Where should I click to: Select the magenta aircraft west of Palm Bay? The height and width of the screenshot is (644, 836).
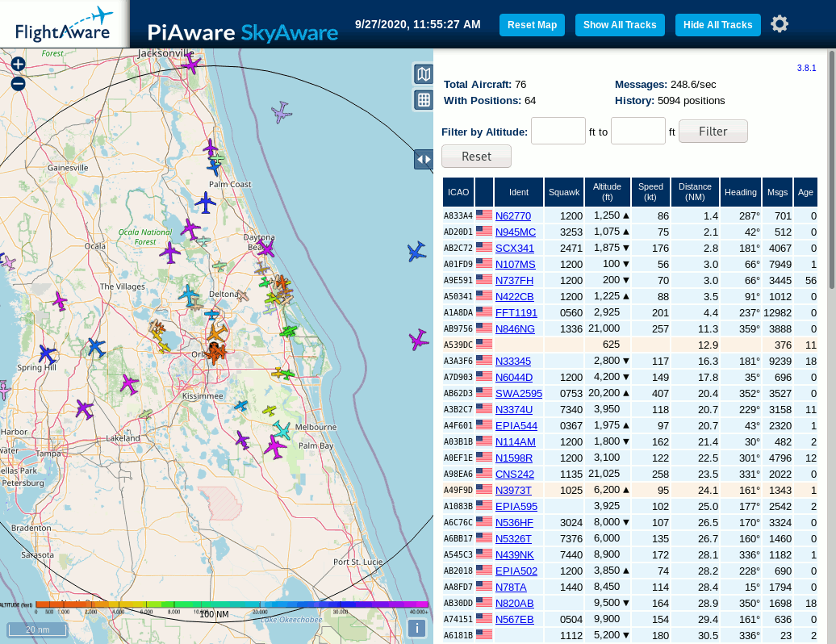[275, 447]
